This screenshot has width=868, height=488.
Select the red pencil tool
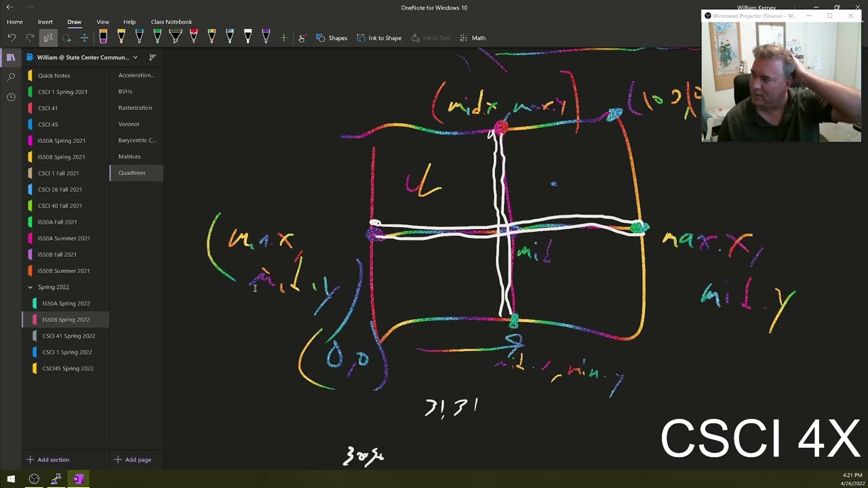(193, 37)
